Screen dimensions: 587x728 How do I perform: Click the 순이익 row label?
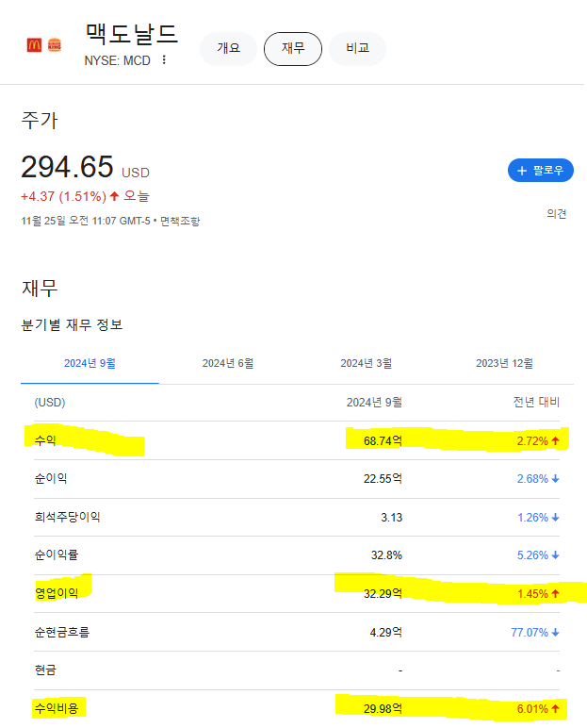(x=51, y=478)
